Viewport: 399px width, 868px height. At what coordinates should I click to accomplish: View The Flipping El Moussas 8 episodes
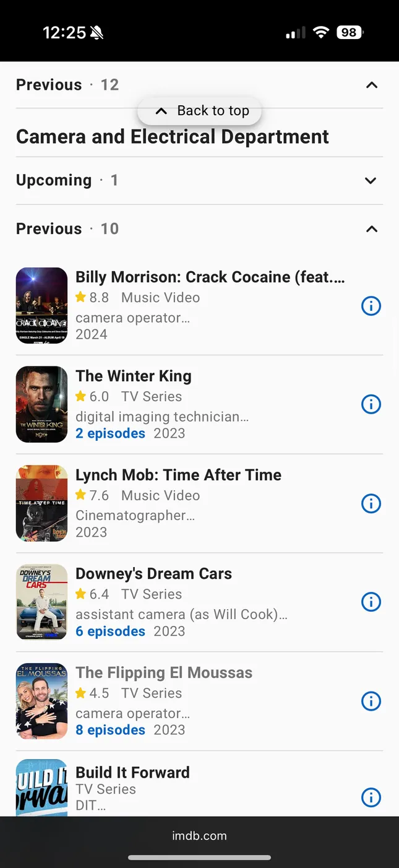coord(110,730)
